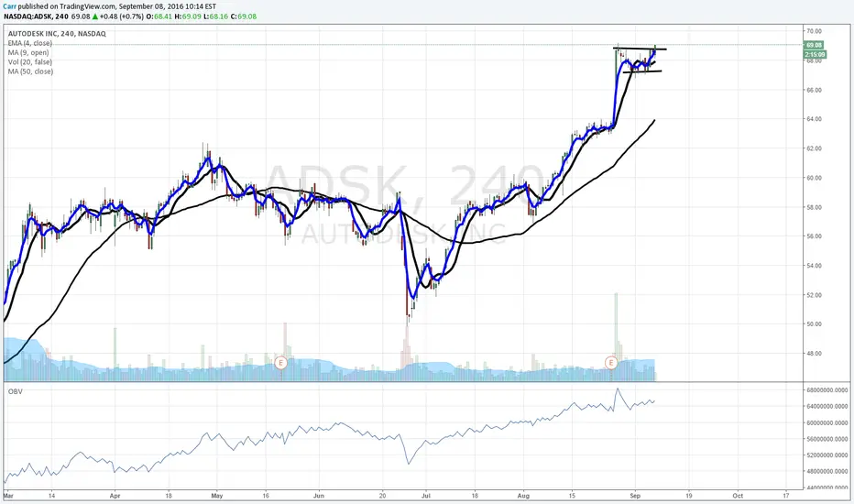Click the open value O:68.41
This screenshot has height=504, width=854.
tap(160, 16)
